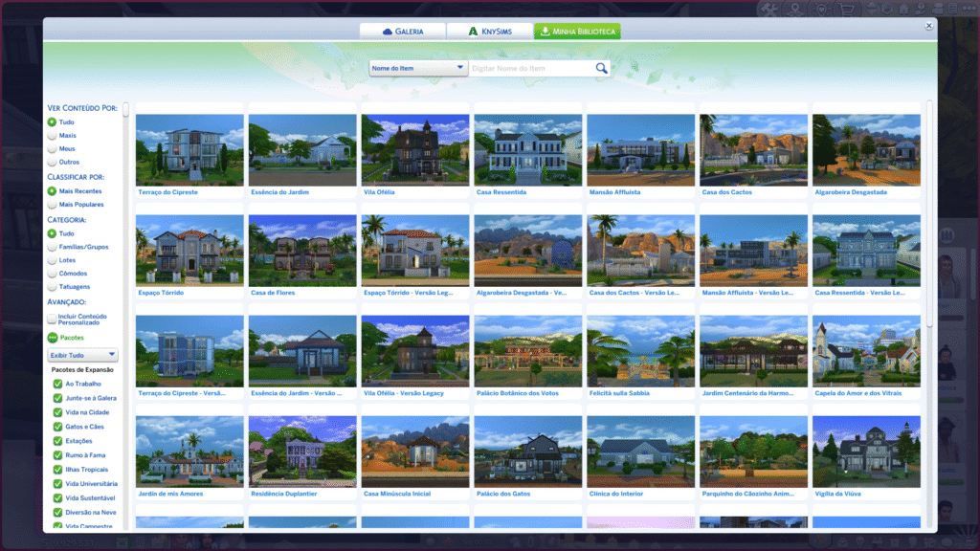Open the Galeria tab
This screenshot has width=980, height=551.
[403, 32]
